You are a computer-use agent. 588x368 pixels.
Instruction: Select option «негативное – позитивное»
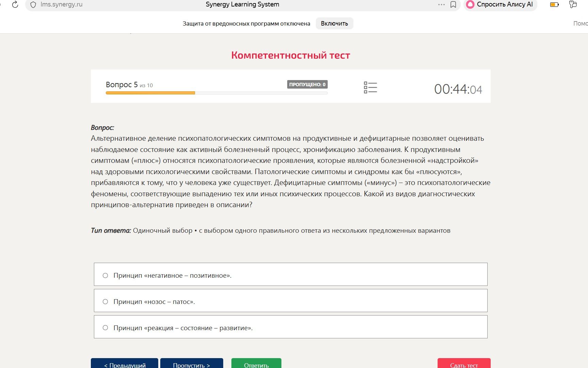291,274
